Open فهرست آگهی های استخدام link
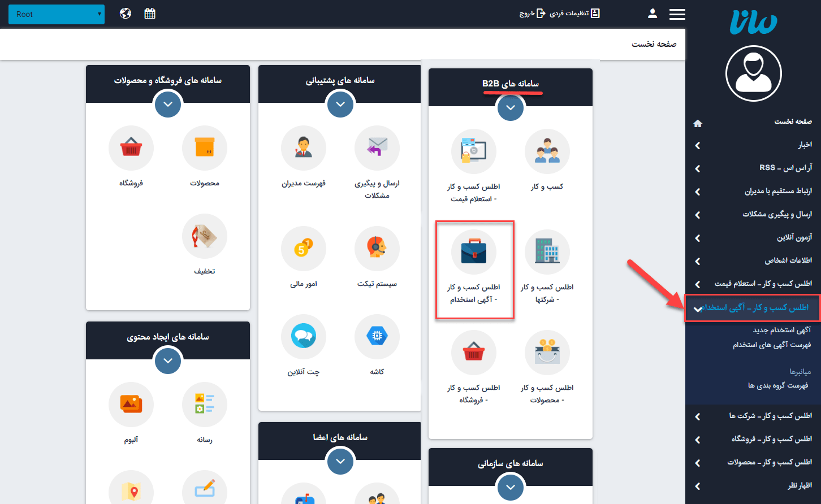821x504 pixels. 772,345
